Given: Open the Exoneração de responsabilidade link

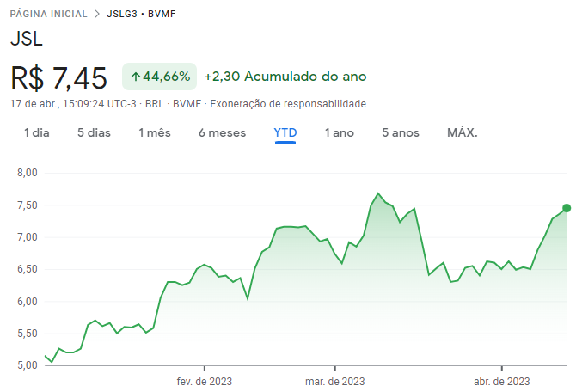Looking at the screenshot, I should (288, 104).
